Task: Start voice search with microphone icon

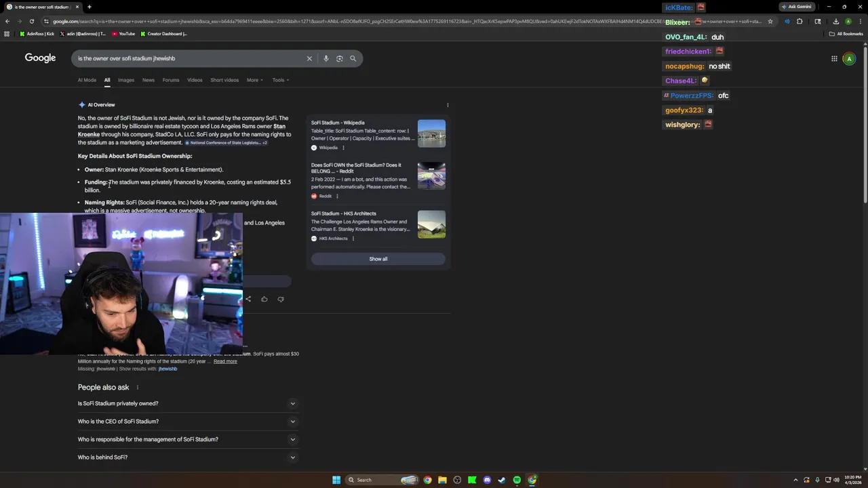Action: click(x=325, y=58)
